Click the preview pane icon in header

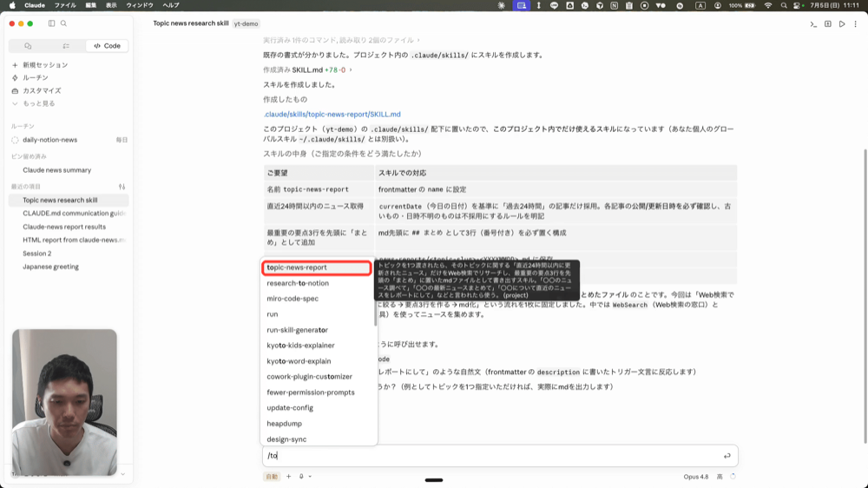coord(827,23)
